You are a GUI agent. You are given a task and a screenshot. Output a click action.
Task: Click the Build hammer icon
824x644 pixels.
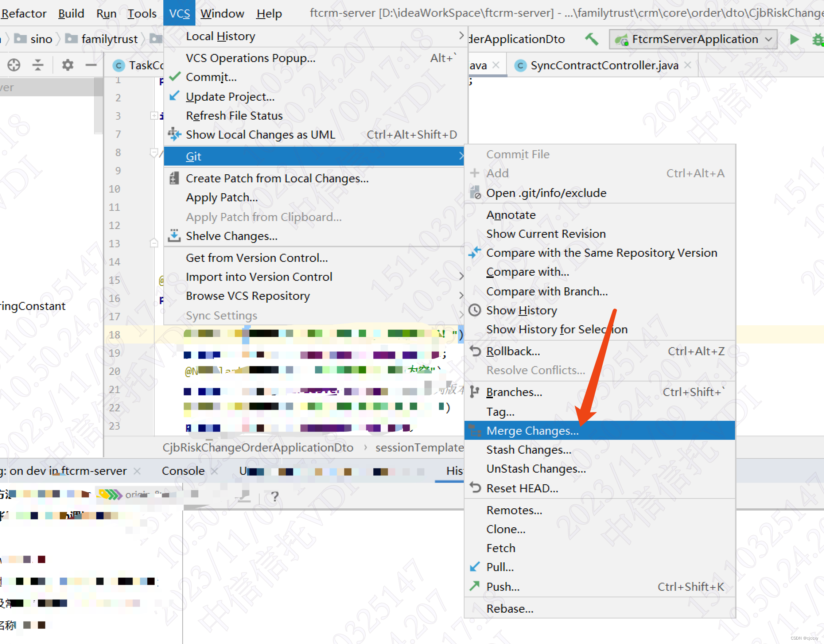(592, 39)
